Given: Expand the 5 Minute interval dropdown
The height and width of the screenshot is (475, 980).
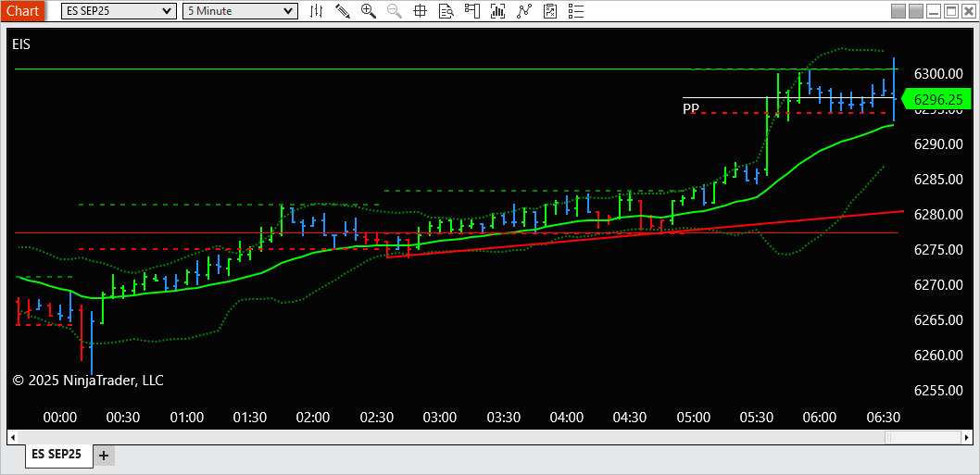Looking at the screenshot, I should pos(240,10).
